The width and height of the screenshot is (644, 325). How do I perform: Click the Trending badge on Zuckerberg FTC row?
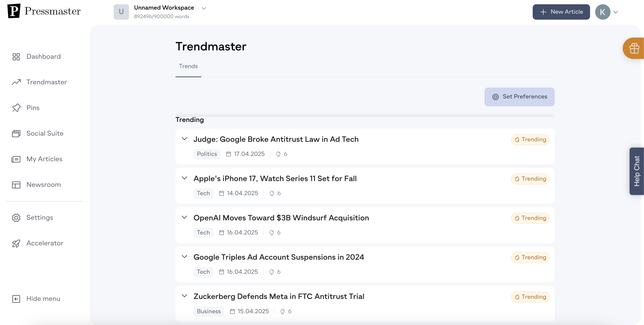click(x=530, y=297)
